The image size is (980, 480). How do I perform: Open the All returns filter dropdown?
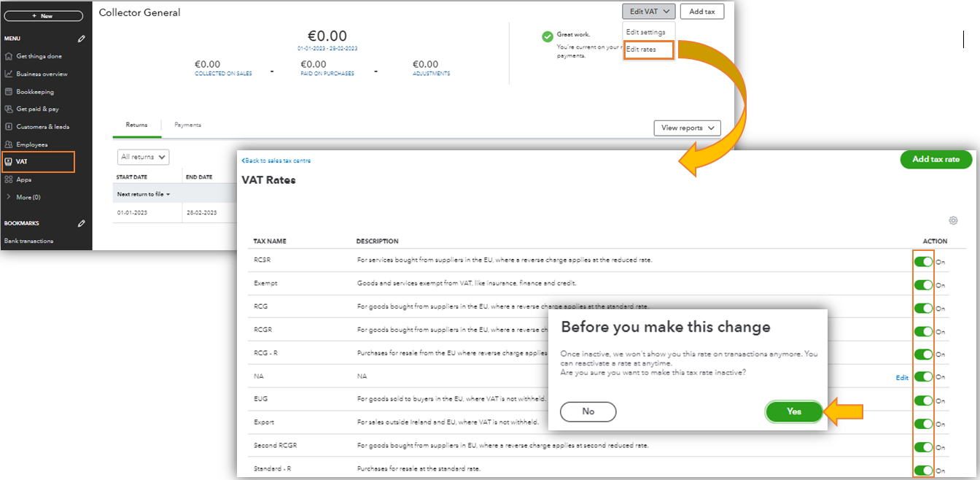(x=143, y=157)
